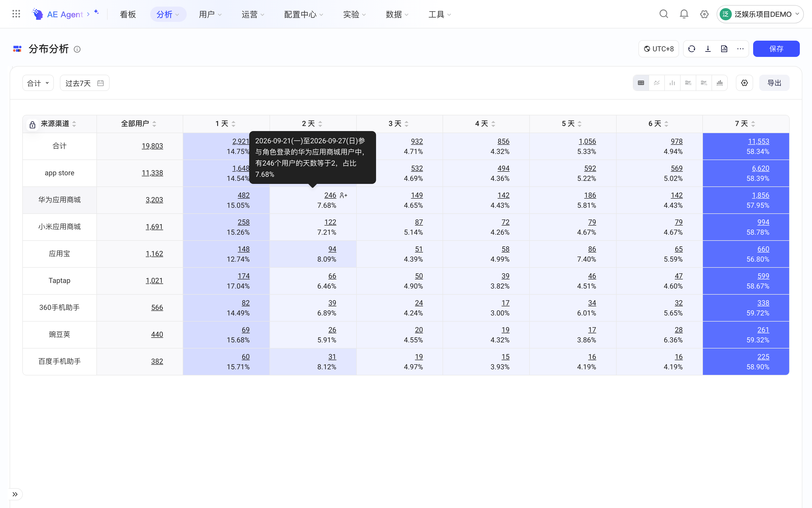Click the 保存 button
Screen dimensions: 812x508
tap(776, 49)
